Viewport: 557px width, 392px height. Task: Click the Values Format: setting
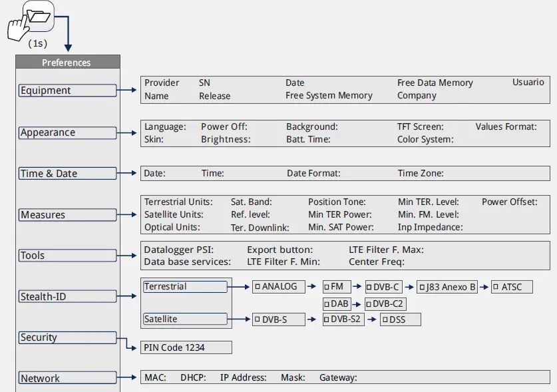coord(506,127)
